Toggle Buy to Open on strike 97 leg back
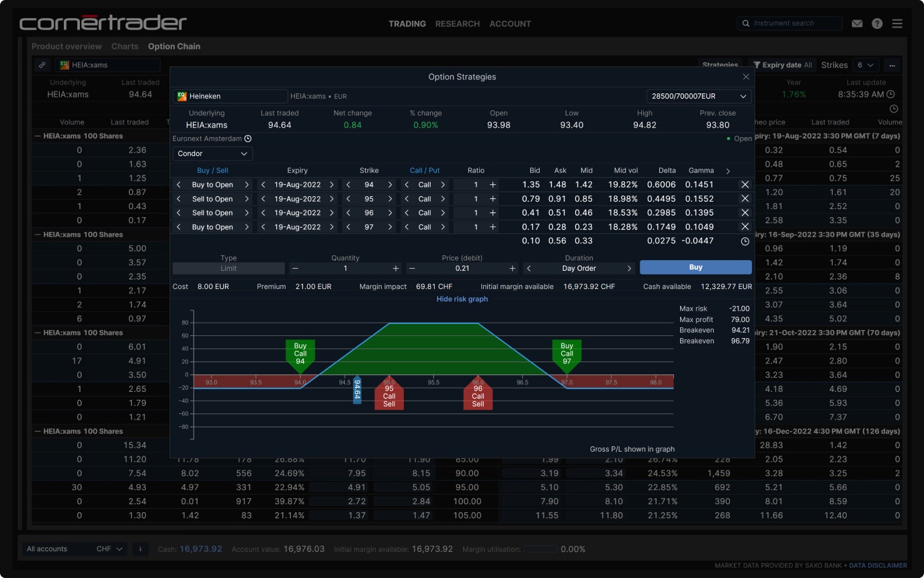924x578 pixels. [x=178, y=226]
